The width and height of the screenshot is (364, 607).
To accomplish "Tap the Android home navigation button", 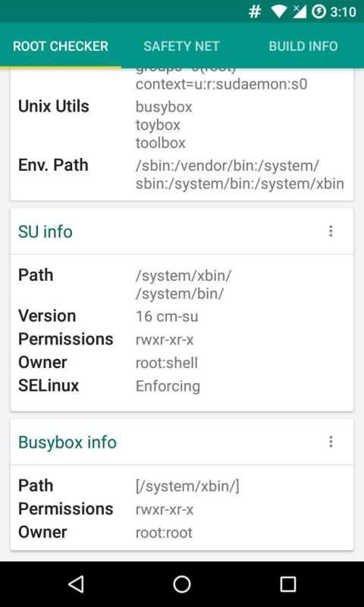I will pos(182,583).
